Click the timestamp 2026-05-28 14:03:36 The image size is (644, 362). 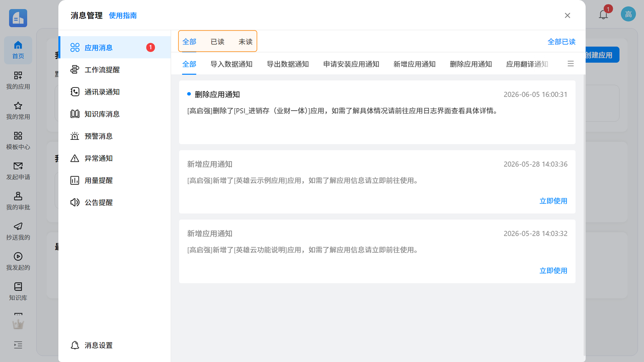(535, 164)
